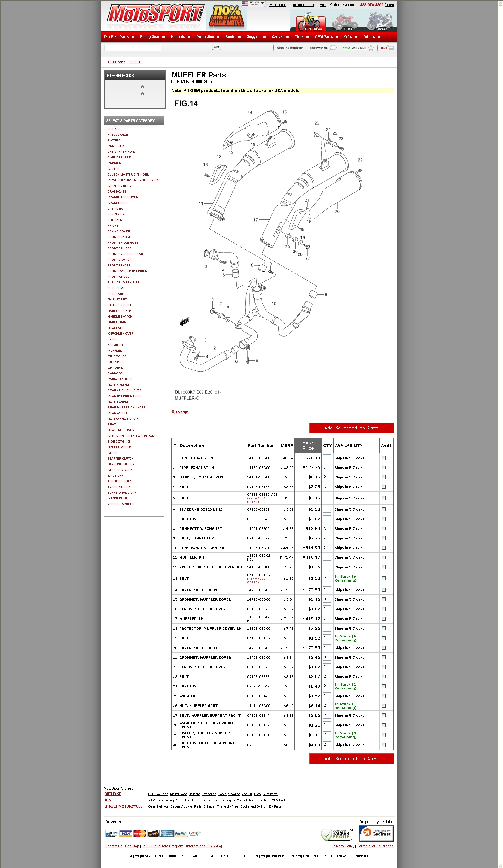Click the bottom Add Selected to Cart button
The height and width of the screenshot is (868, 503).
(351, 759)
